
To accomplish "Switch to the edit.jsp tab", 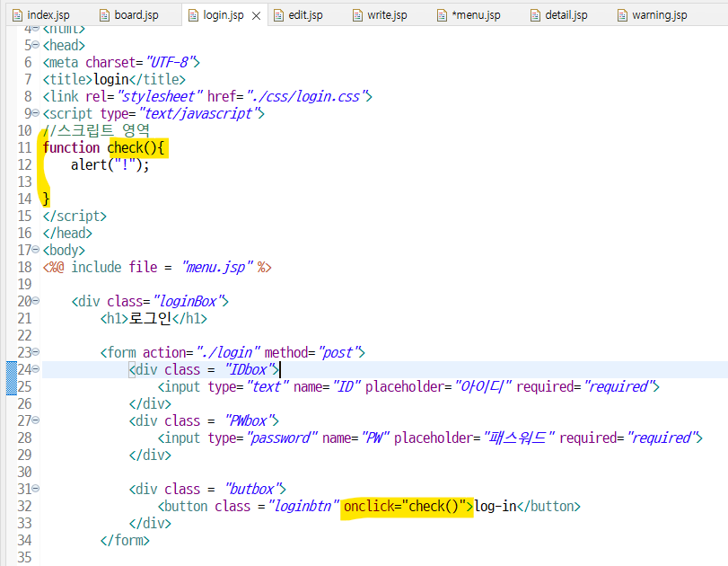I will (x=299, y=15).
